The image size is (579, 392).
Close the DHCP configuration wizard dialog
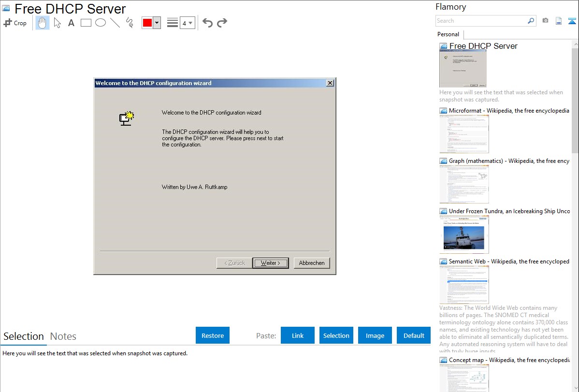pos(330,83)
